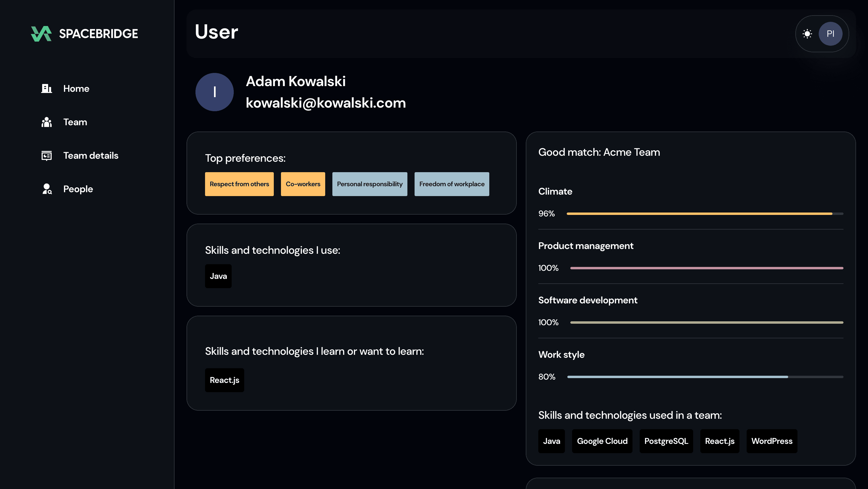Viewport: 868px width, 489px height.
Task: Open the PI profile avatar menu
Action: pyautogui.click(x=830, y=34)
